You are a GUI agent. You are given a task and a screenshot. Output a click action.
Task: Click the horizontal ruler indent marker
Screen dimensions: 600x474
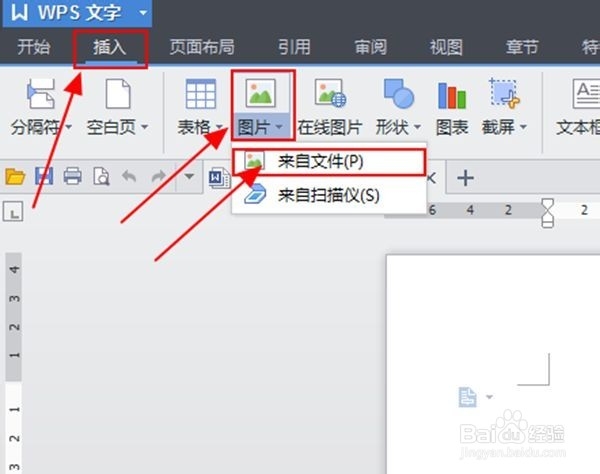click(x=548, y=212)
